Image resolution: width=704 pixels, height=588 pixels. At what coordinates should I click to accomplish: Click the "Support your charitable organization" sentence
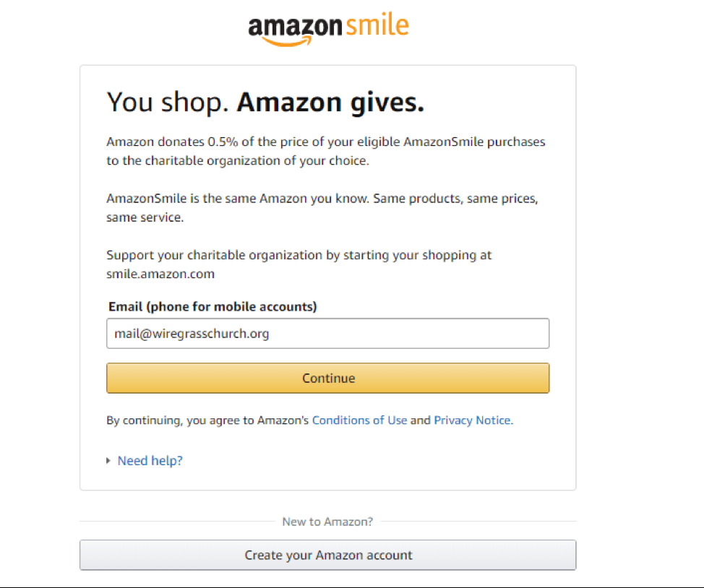click(299, 255)
